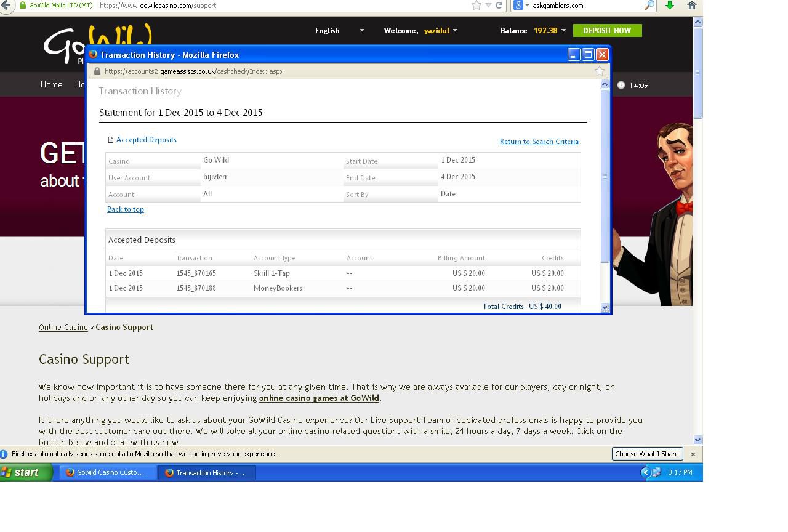Follow online casino games at GoWild link
Screen dimensions: 788x532
(x=319, y=398)
